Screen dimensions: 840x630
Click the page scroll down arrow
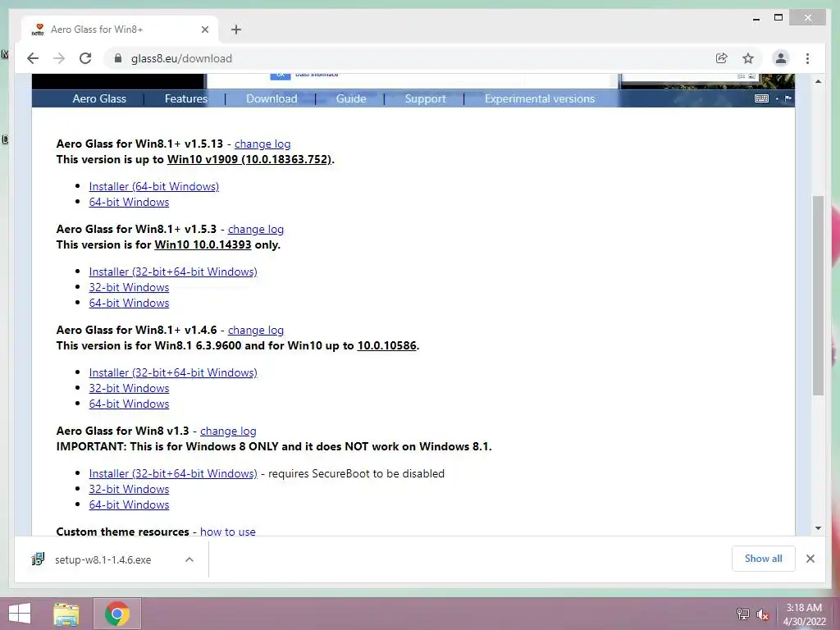coord(818,528)
